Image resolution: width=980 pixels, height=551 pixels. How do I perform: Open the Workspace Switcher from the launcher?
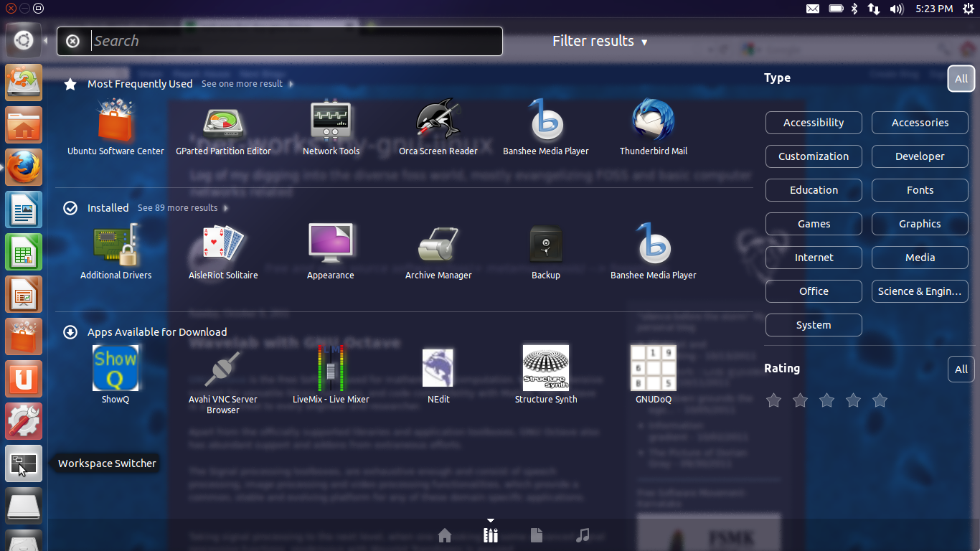click(24, 463)
